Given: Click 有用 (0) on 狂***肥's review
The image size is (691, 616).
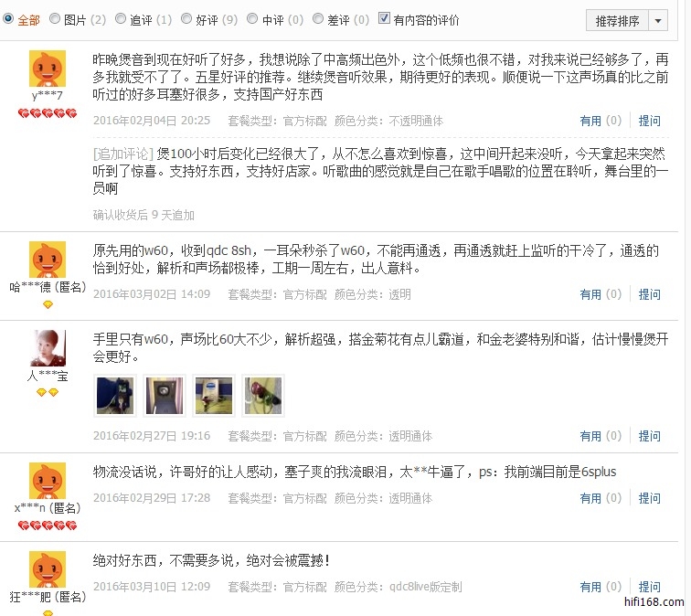Looking at the screenshot, I should 601,587.
